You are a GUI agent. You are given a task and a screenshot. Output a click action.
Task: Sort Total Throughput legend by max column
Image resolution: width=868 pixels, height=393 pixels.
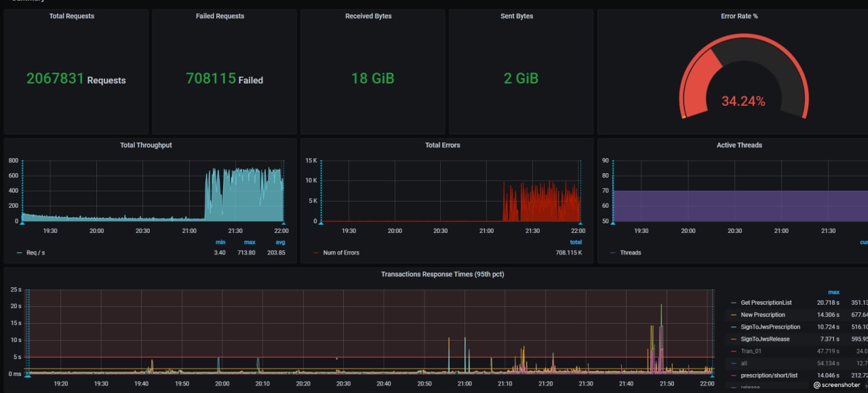click(250, 242)
